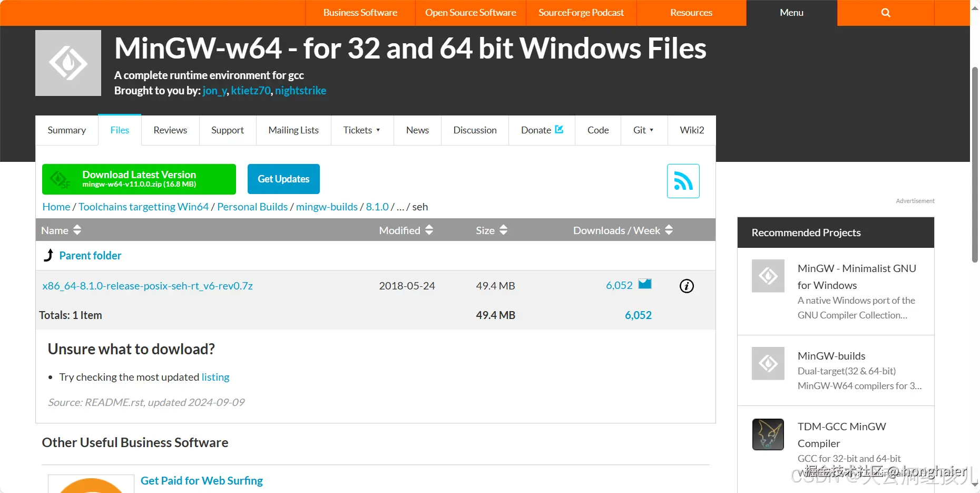
Task: Sort files using the Name sort arrows
Action: coord(77,230)
